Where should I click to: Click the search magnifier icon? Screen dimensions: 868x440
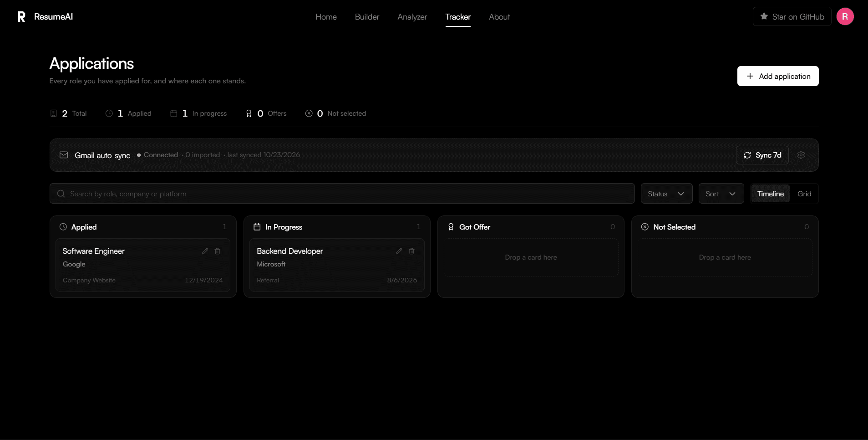click(x=61, y=194)
